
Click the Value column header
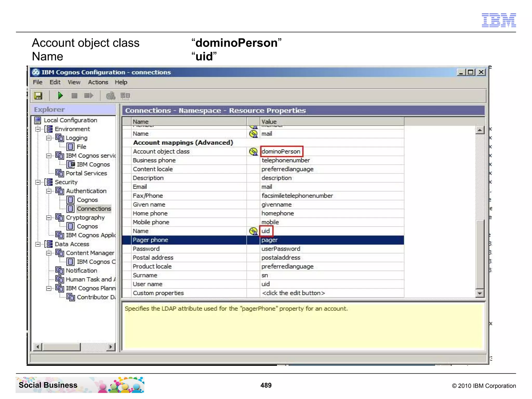click(332, 122)
